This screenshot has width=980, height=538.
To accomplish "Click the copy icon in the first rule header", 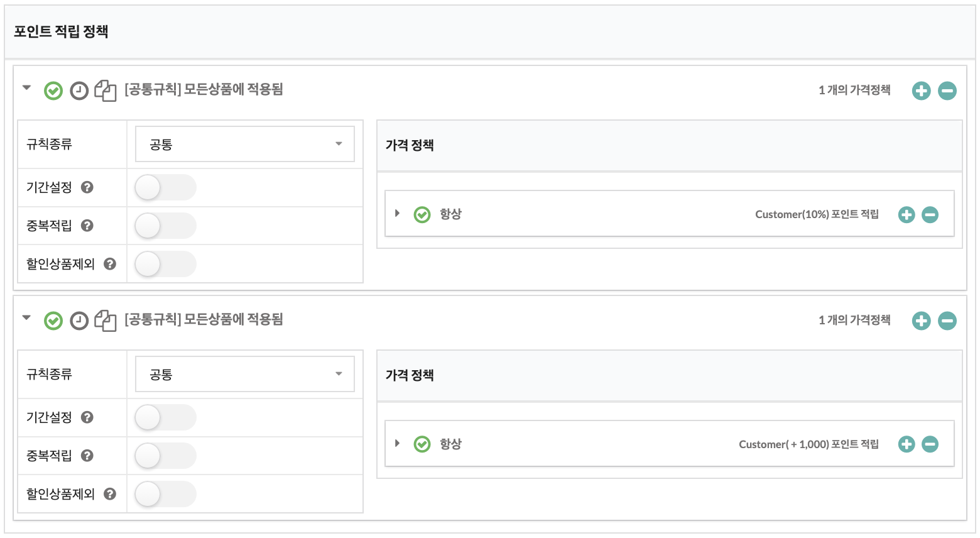I will point(106,91).
